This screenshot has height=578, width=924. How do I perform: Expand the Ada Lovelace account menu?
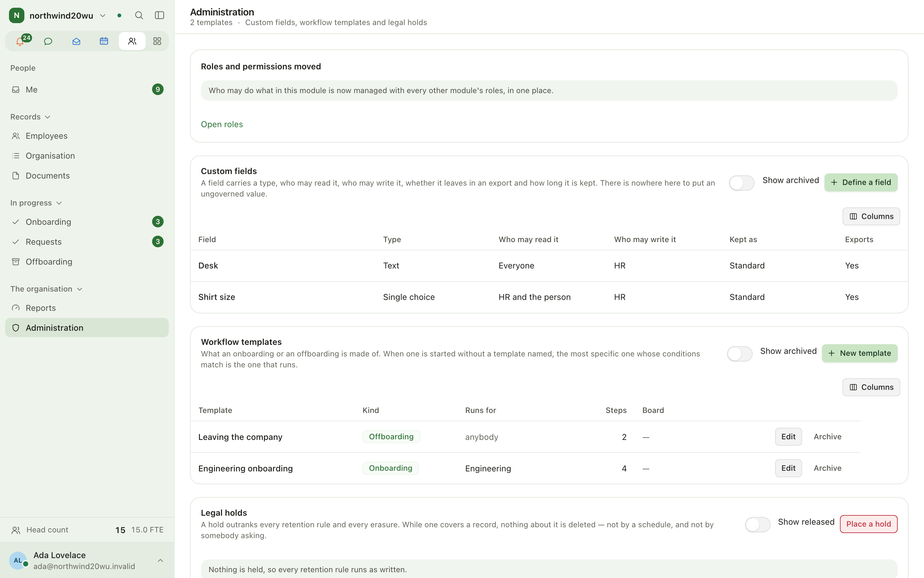pyautogui.click(x=160, y=560)
